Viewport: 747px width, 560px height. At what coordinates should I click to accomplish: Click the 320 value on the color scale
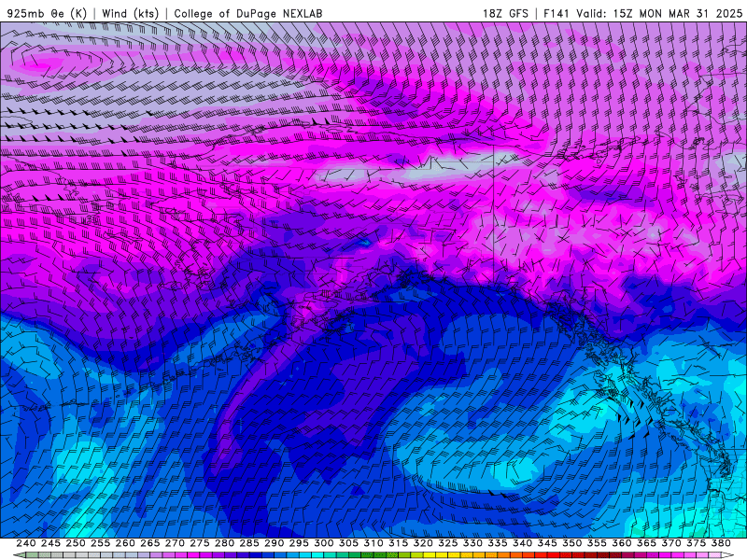pyautogui.click(x=423, y=543)
